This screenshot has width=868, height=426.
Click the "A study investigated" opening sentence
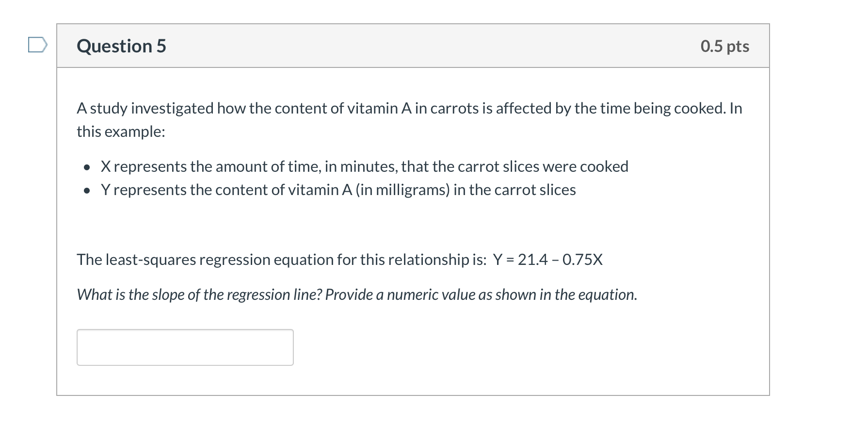point(145,108)
